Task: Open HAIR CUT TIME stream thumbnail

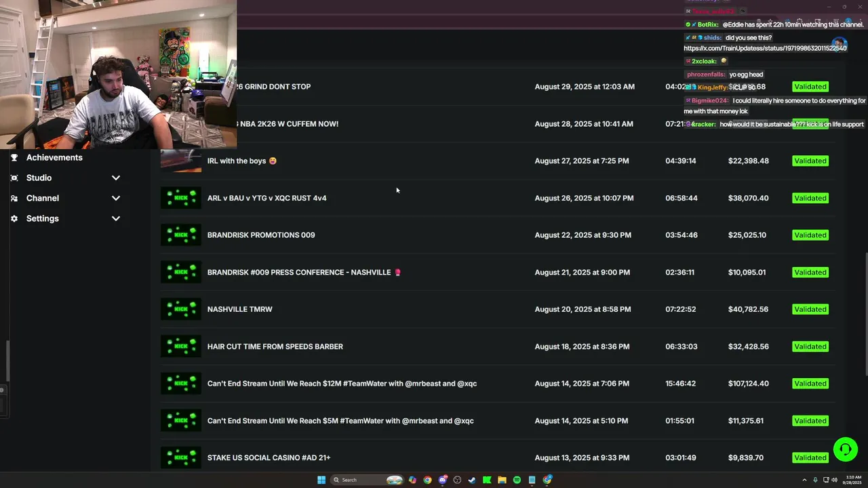Action: click(x=181, y=346)
